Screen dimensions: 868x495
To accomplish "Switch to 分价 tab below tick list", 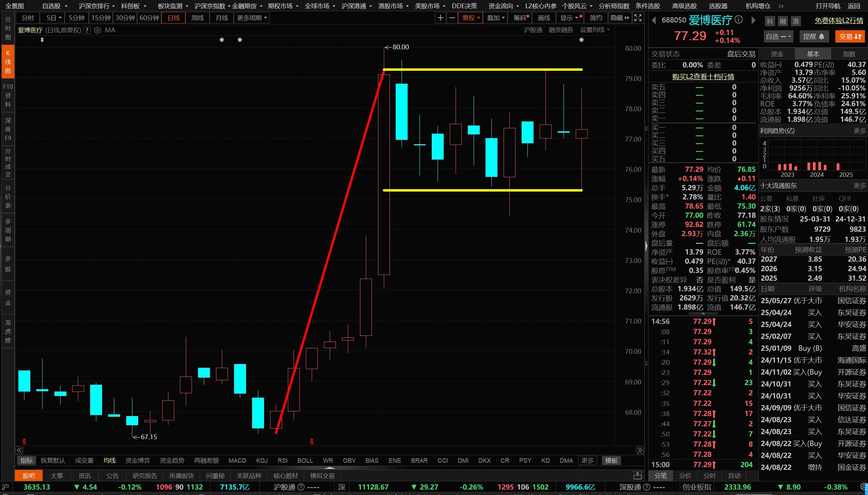I will click(x=685, y=476).
